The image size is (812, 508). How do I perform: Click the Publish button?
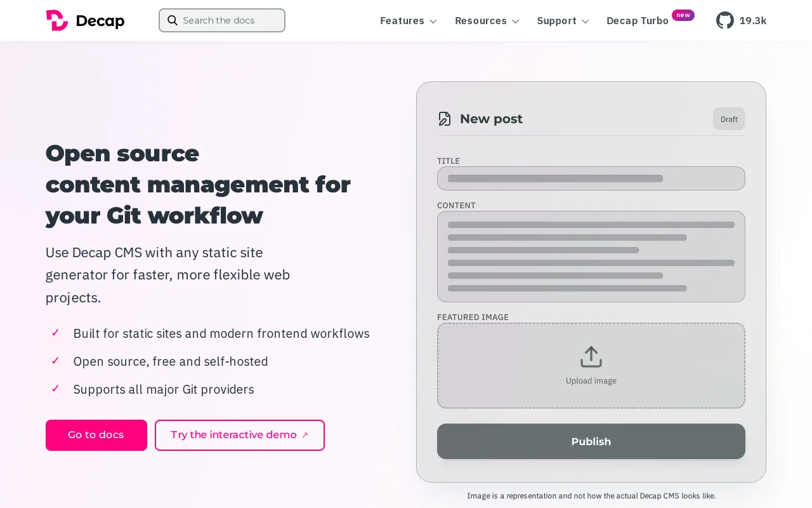tap(591, 441)
